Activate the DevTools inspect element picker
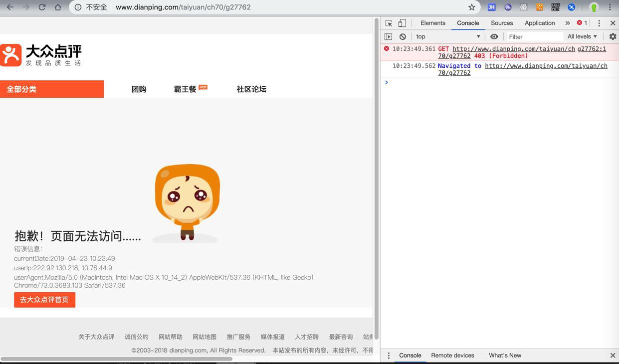This screenshot has height=364, width=619. click(x=389, y=23)
